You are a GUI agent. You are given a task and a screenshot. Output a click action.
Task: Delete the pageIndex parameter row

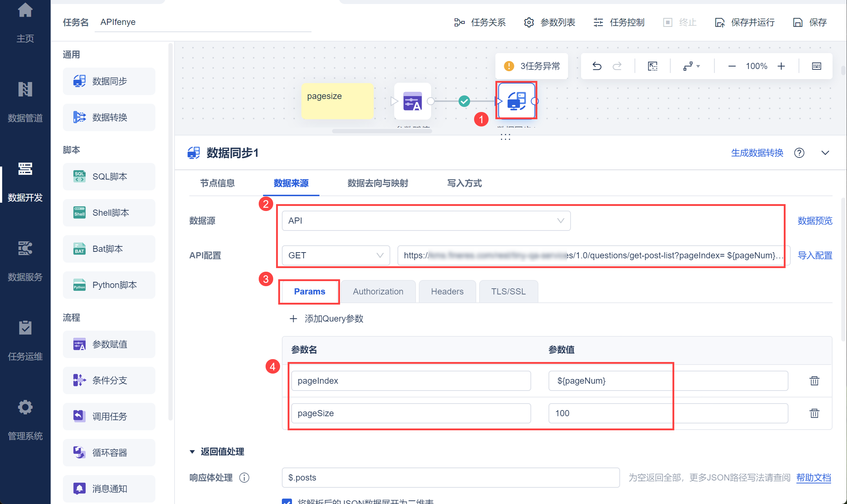click(814, 381)
